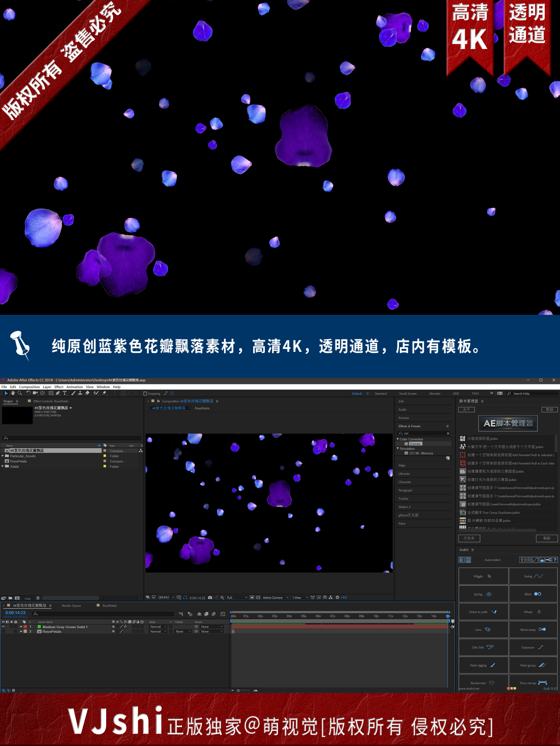Switch to the Render Queue tab

coord(71,606)
